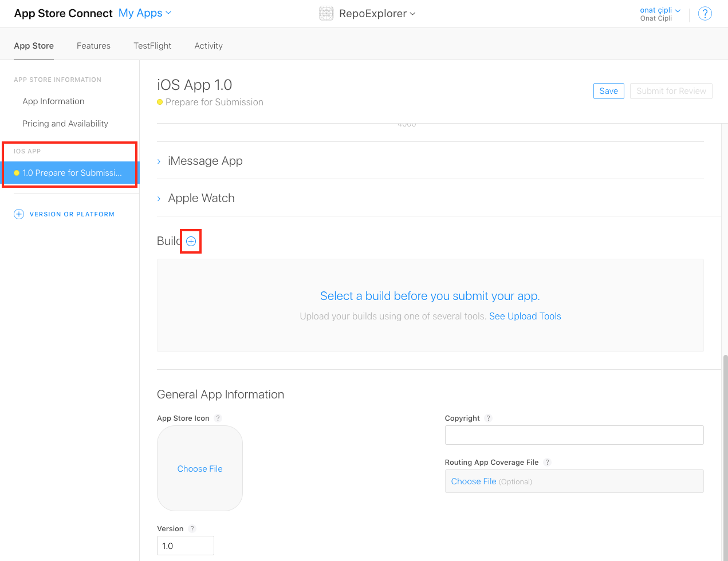
Task: Click the RepoExplorer app icon placeholder
Action: pyautogui.click(x=326, y=13)
